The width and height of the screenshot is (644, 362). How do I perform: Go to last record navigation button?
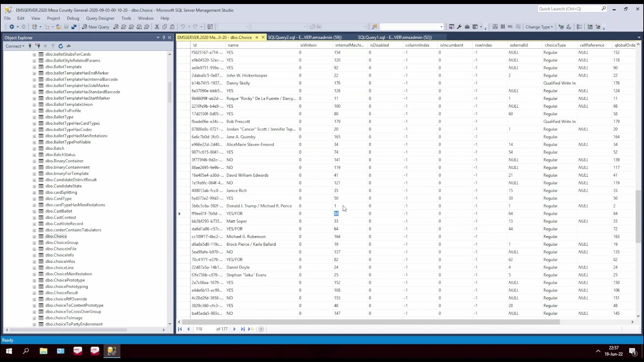[x=243, y=329]
